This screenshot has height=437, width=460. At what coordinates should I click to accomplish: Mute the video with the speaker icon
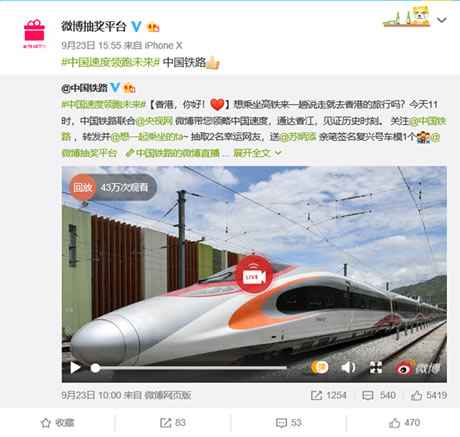coord(348,367)
